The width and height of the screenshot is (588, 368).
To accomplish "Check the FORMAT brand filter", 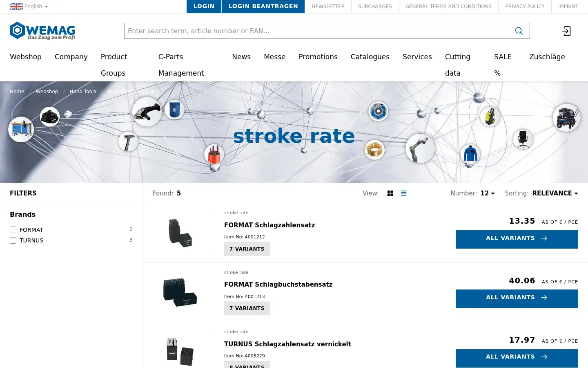I will click(13, 230).
